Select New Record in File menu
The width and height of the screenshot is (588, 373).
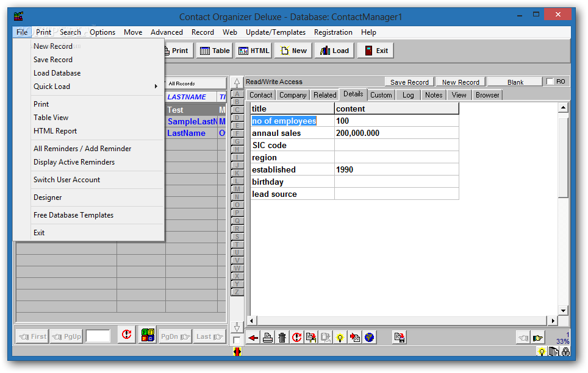53,46
